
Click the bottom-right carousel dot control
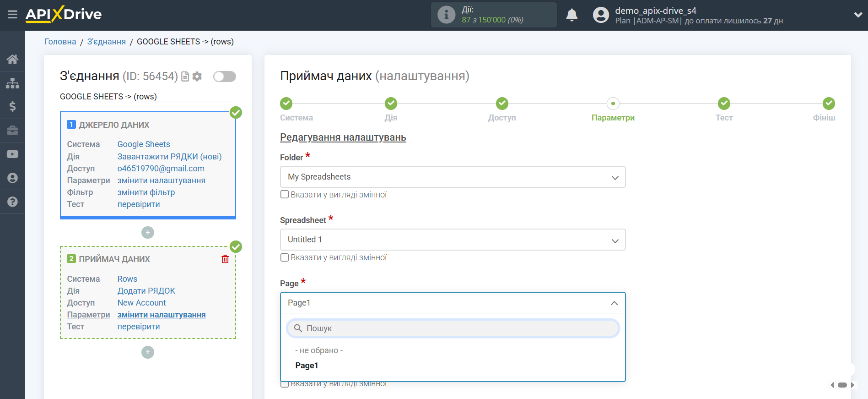842,385
